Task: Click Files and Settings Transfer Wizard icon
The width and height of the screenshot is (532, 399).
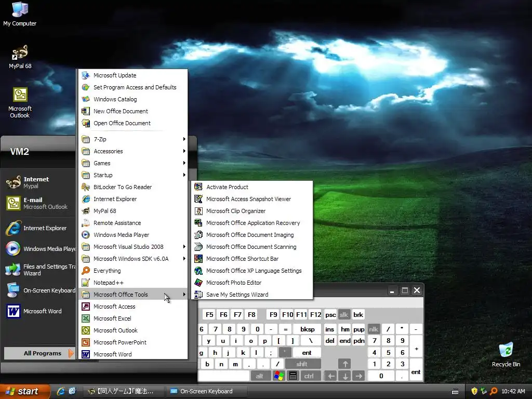Action: pos(13,270)
